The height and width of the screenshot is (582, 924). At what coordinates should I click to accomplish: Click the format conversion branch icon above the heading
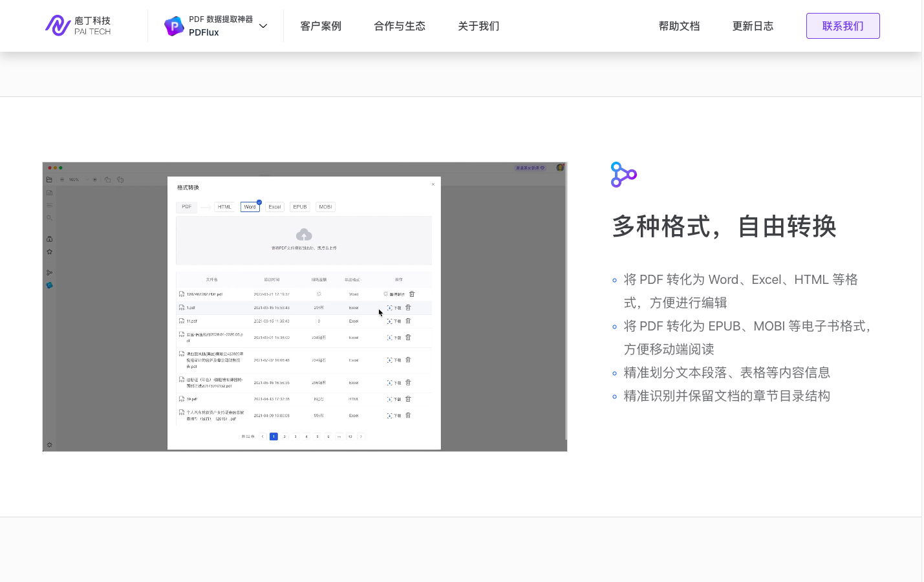(x=623, y=175)
